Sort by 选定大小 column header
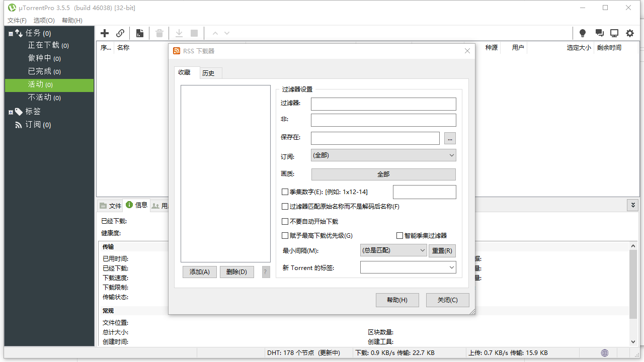This screenshot has height=362, width=644. pyautogui.click(x=579, y=48)
